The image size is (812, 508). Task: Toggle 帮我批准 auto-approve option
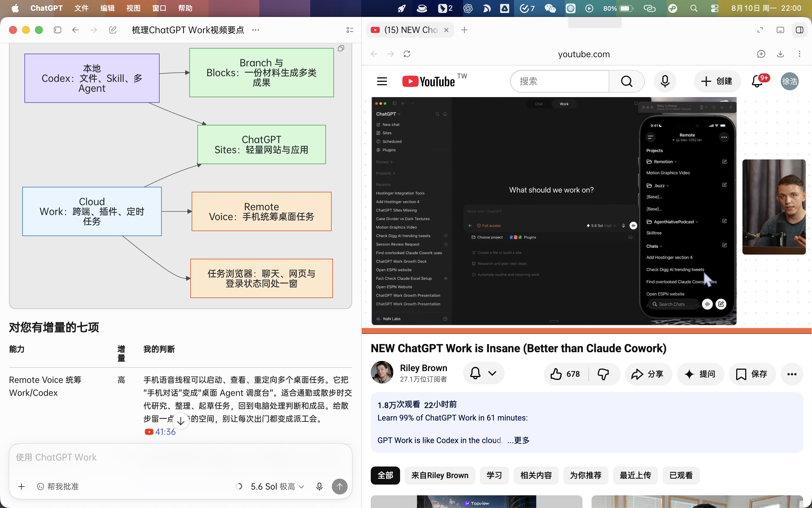click(58, 486)
